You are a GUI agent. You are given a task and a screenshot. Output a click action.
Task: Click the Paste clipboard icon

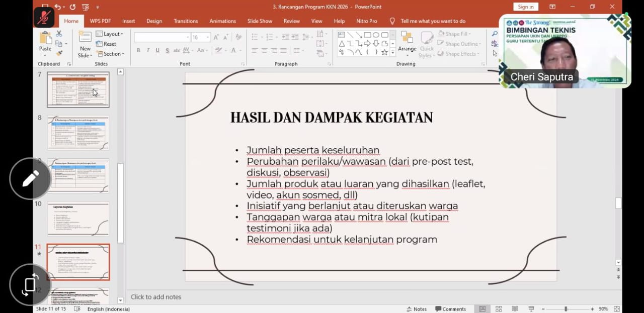tap(45, 39)
